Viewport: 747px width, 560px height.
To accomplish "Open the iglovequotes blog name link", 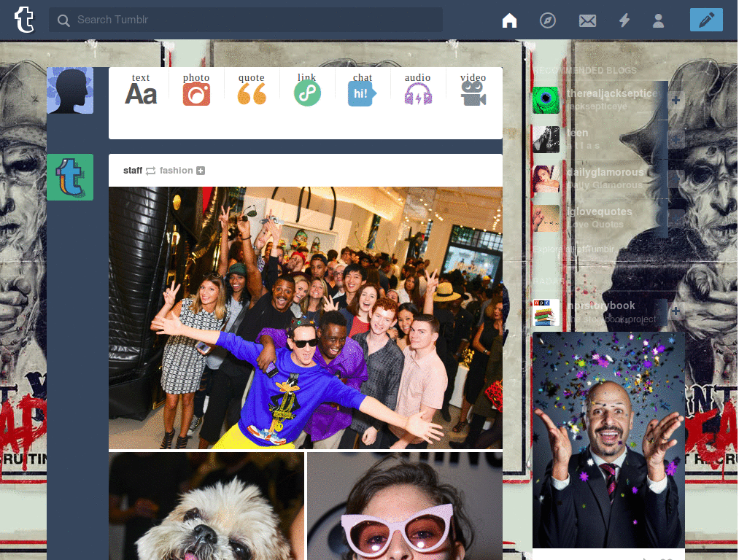I will tap(600, 211).
